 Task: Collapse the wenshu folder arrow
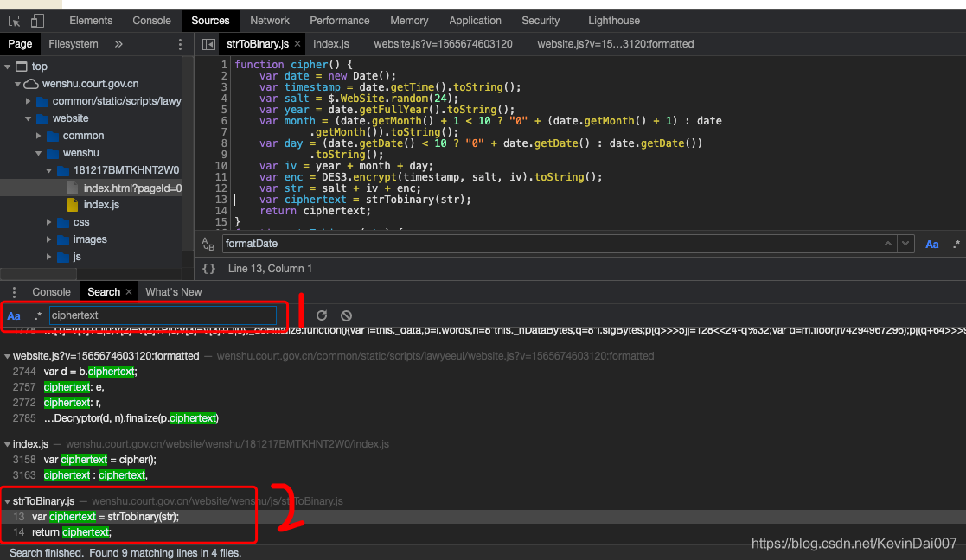click(38, 153)
